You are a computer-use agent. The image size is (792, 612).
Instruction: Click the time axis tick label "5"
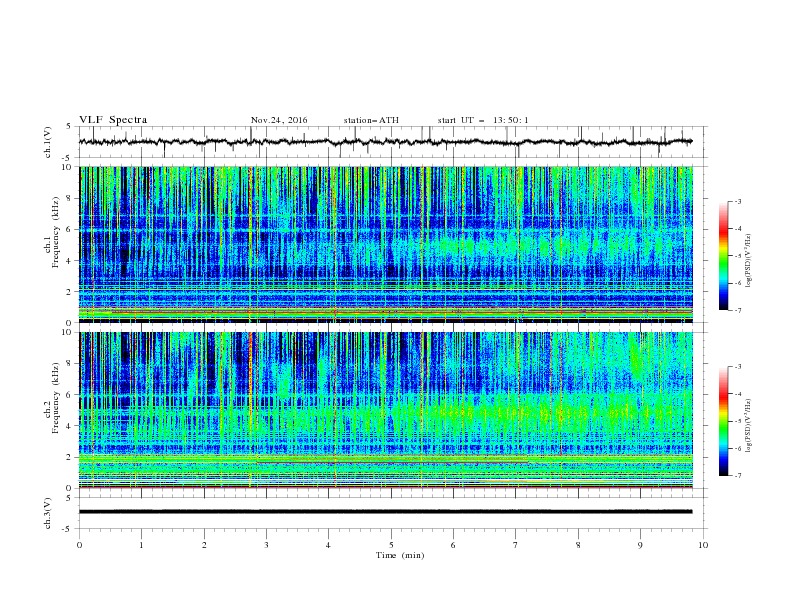[x=391, y=545]
